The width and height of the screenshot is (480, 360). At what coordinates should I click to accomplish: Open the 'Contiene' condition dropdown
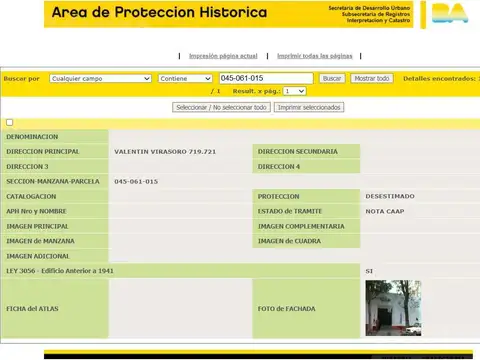click(x=185, y=79)
